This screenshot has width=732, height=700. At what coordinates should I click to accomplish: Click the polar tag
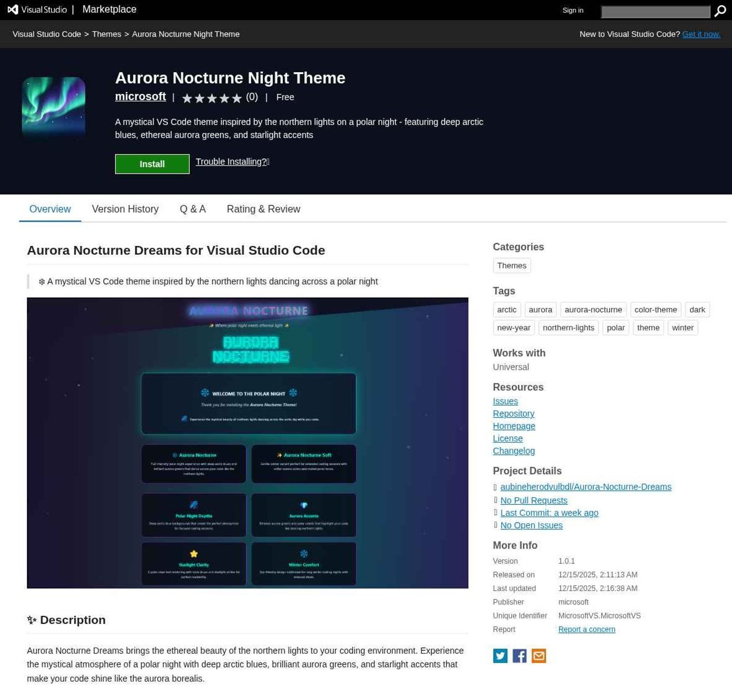(x=615, y=328)
